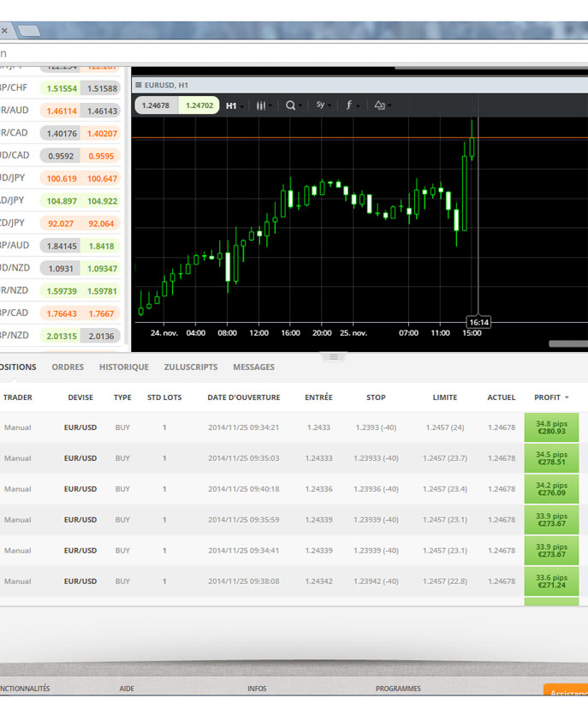Click the 1.51588 buy price in watchlist
Screen dimensions: 588x722
coord(101,88)
